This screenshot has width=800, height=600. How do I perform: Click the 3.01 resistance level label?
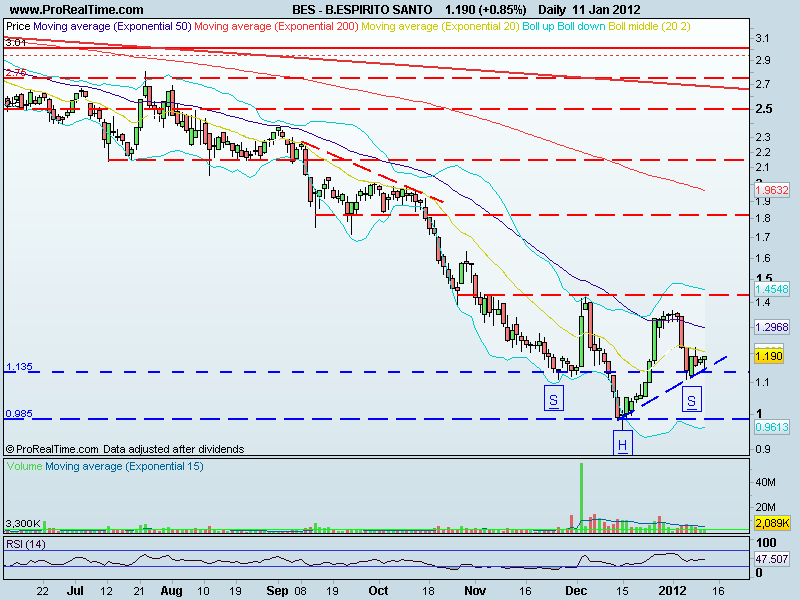point(15,43)
